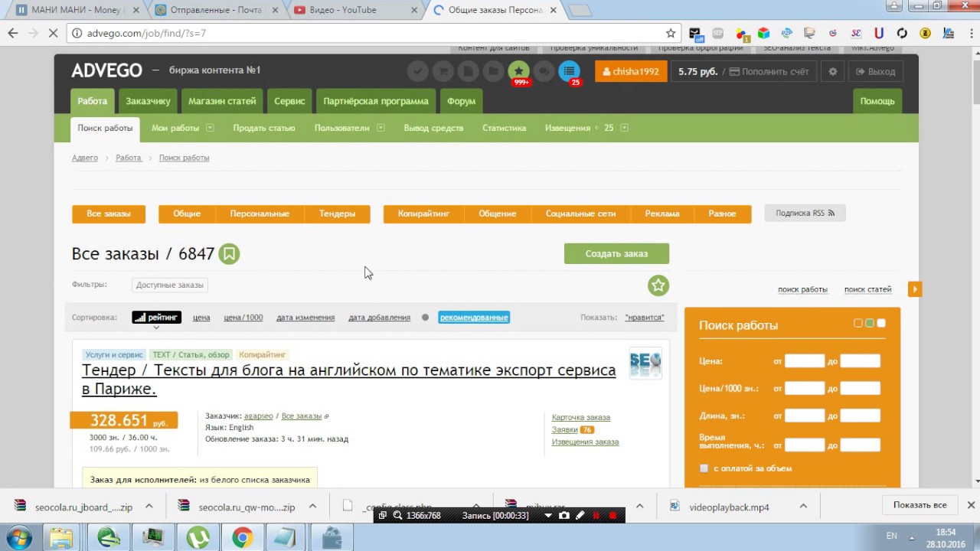Viewport: 980px width, 551px height.
Task: Open the Магазин статей tab
Action: tap(222, 101)
